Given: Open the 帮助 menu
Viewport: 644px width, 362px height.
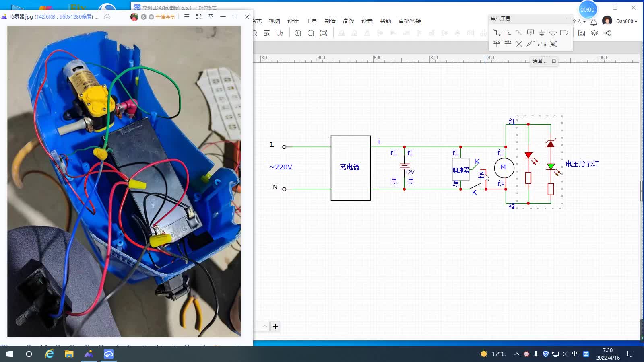Looking at the screenshot, I should coord(386,21).
